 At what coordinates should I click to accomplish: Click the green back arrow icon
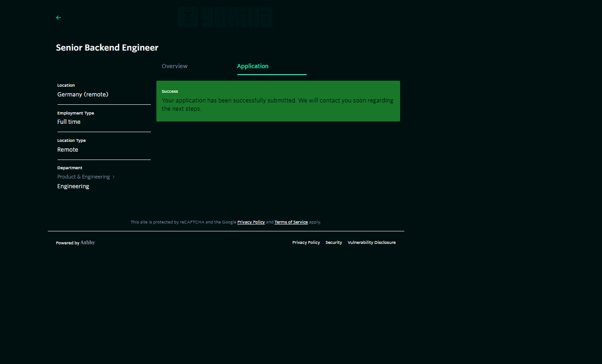point(58,18)
